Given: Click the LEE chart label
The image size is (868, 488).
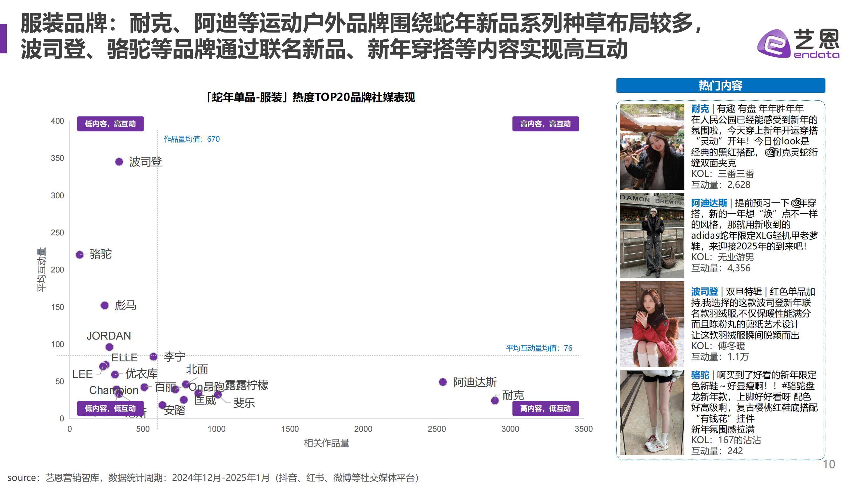Looking at the screenshot, I should (82, 374).
